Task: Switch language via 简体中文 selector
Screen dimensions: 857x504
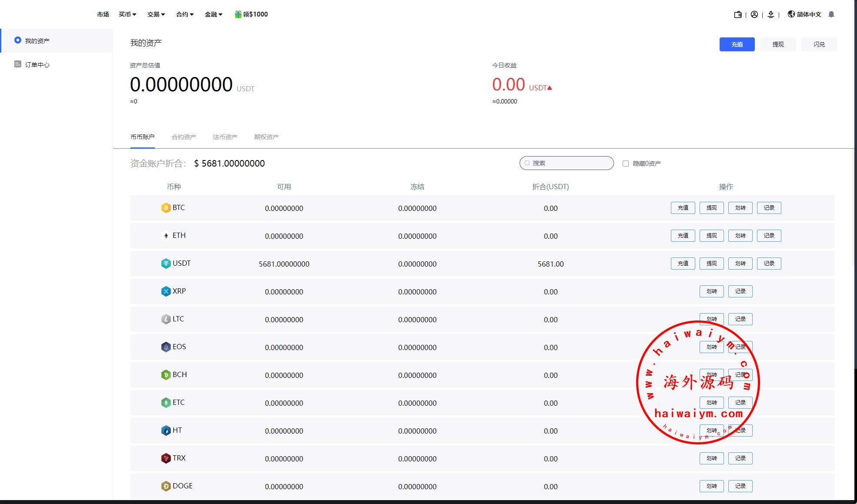Action: [x=804, y=14]
